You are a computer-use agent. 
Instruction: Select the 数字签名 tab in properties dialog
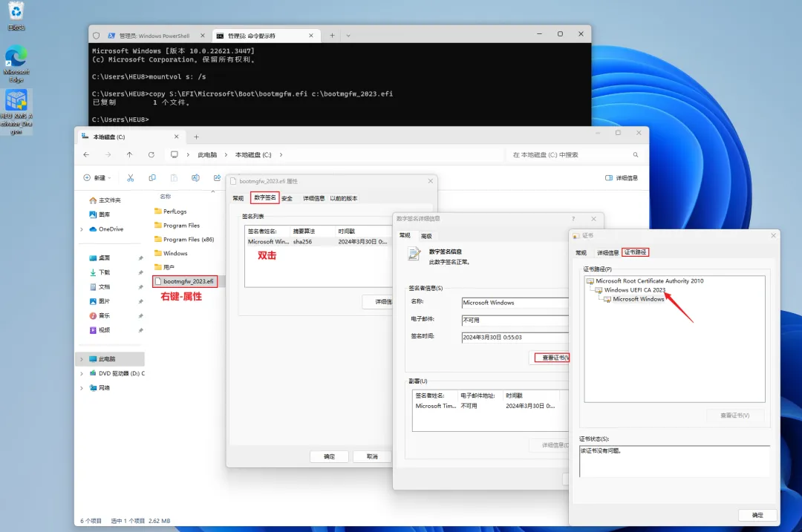click(264, 198)
